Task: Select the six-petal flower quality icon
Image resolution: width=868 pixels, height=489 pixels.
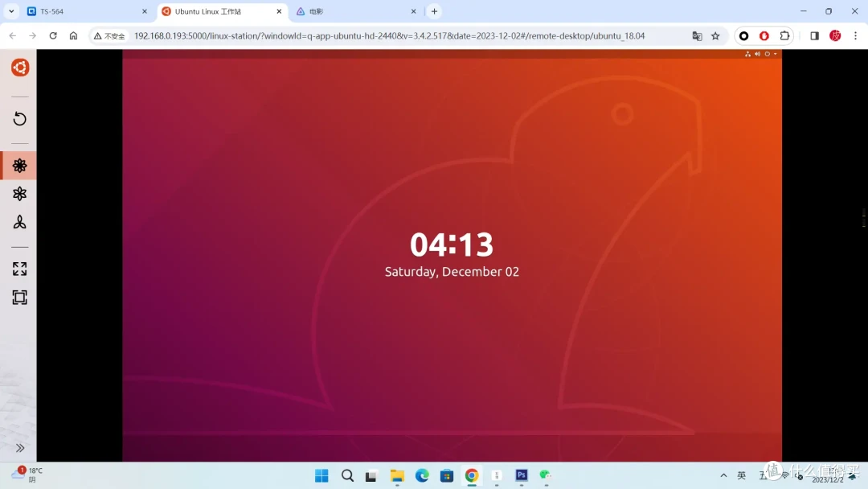Action: click(x=20, y=194)
